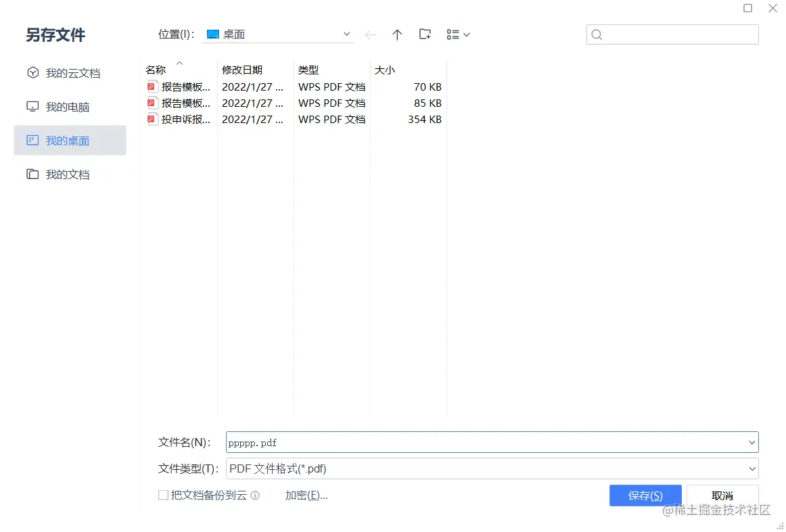The height and width of the screenshot is (532, 786).
Task: Click the 取消 cancel button
Action: click(722, 495)
